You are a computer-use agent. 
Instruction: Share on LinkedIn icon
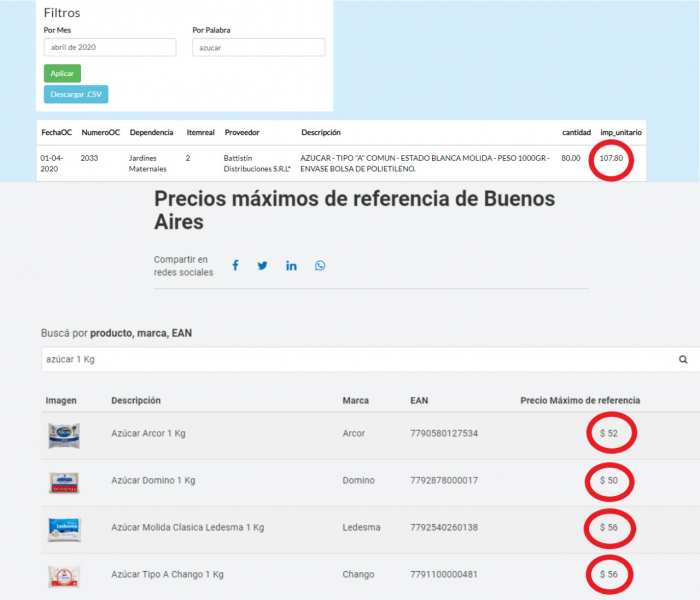pyautogui.click(x=291, y=266)
